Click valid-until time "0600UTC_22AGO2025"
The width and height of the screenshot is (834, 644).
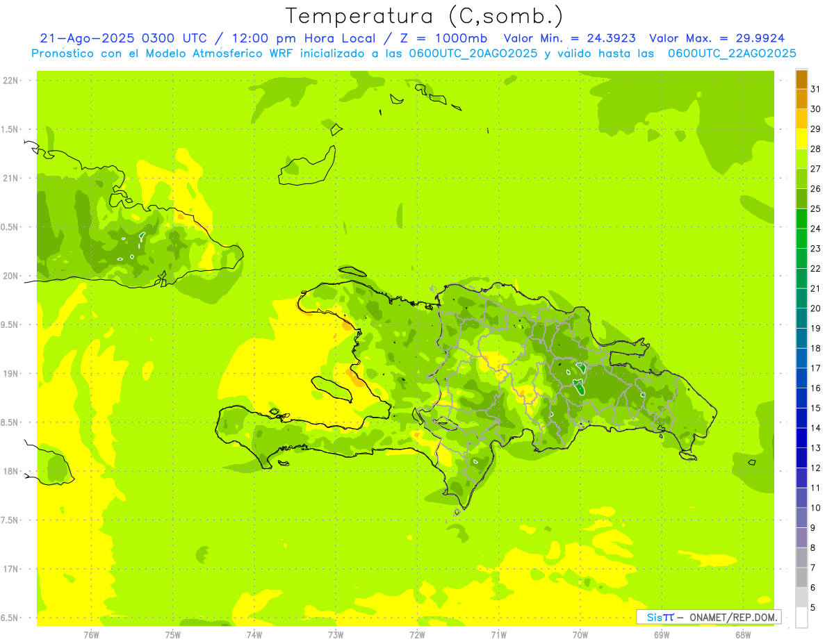pos(732,53)
